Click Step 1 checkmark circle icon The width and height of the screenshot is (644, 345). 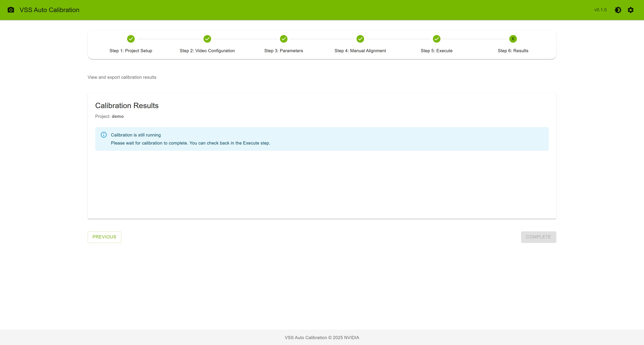tap(131, 39)
